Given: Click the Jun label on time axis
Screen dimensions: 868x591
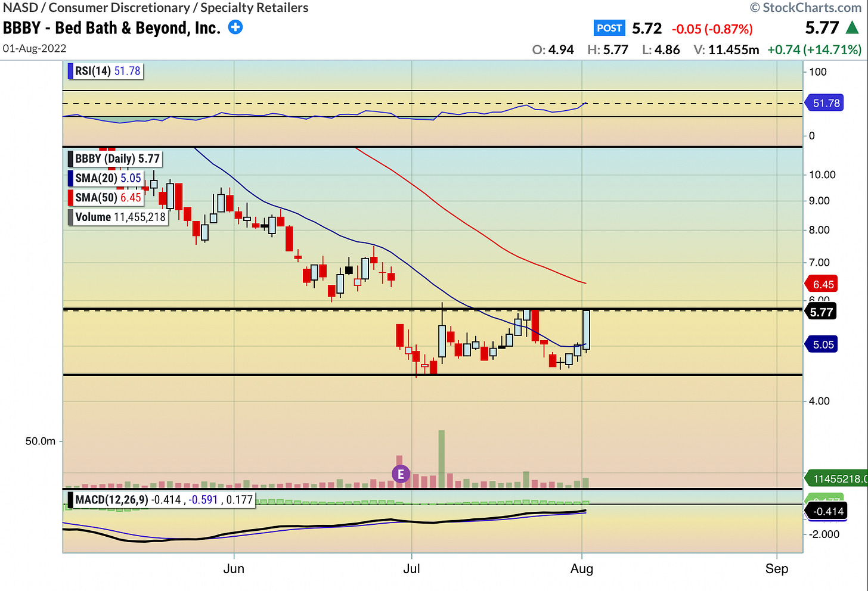Looking at the screenshot, I should 234,568.
